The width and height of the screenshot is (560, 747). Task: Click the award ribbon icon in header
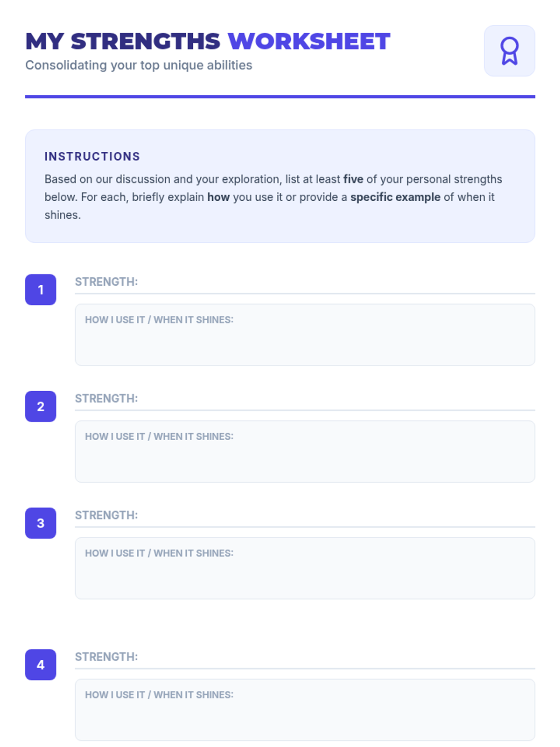[509, 51]
